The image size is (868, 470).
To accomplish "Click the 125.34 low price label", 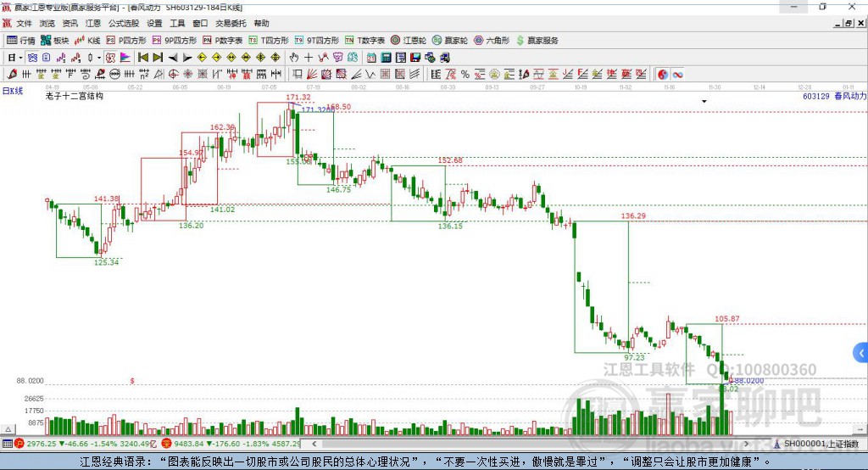I will pyautogui.click(x=106, y=262).
